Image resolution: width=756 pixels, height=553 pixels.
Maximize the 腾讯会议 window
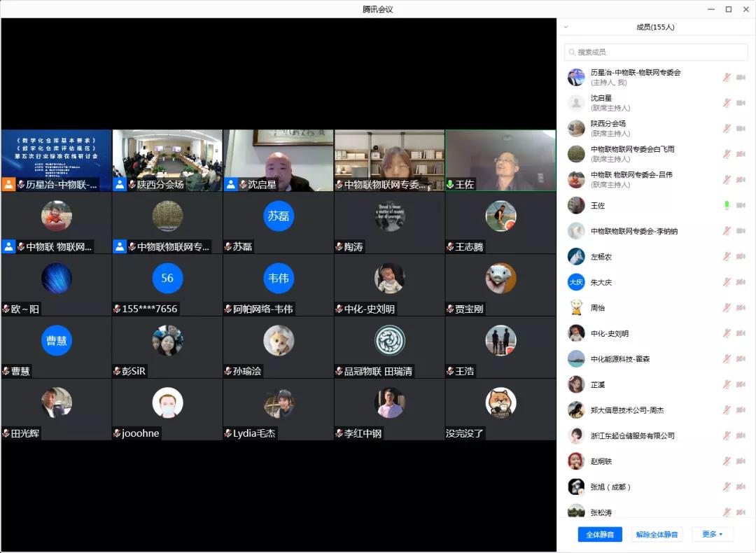(729, 9)
